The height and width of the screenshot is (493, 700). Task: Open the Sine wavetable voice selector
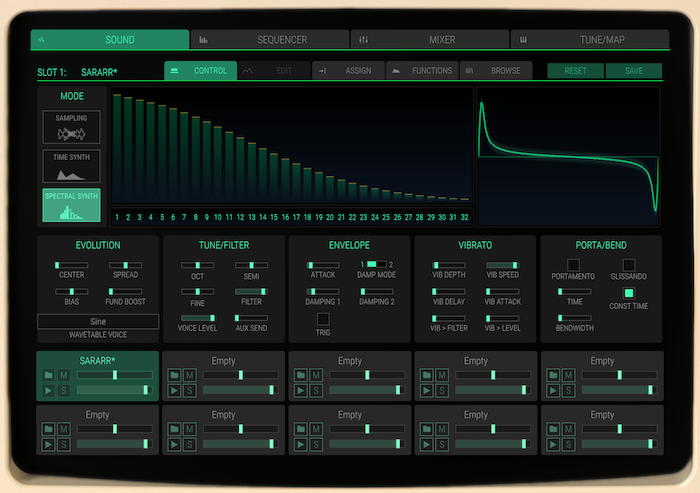click(98, 321)
